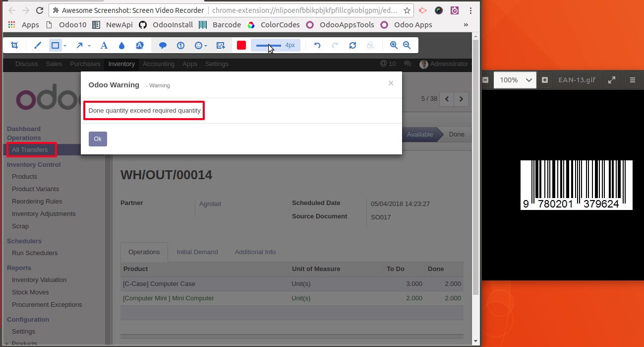Click the Chrome back arrow
The height and width of the screenshot is (347, 644).
click(x=11, y=10)
